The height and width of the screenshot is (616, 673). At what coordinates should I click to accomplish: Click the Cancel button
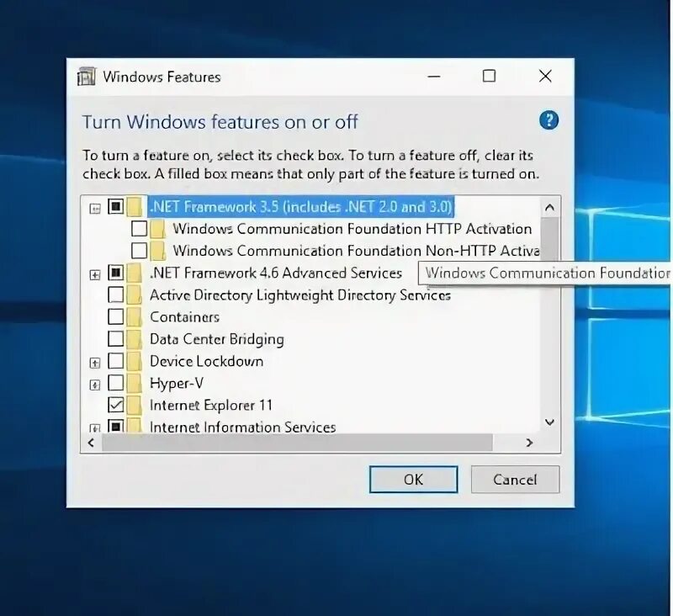coord(515,480)
